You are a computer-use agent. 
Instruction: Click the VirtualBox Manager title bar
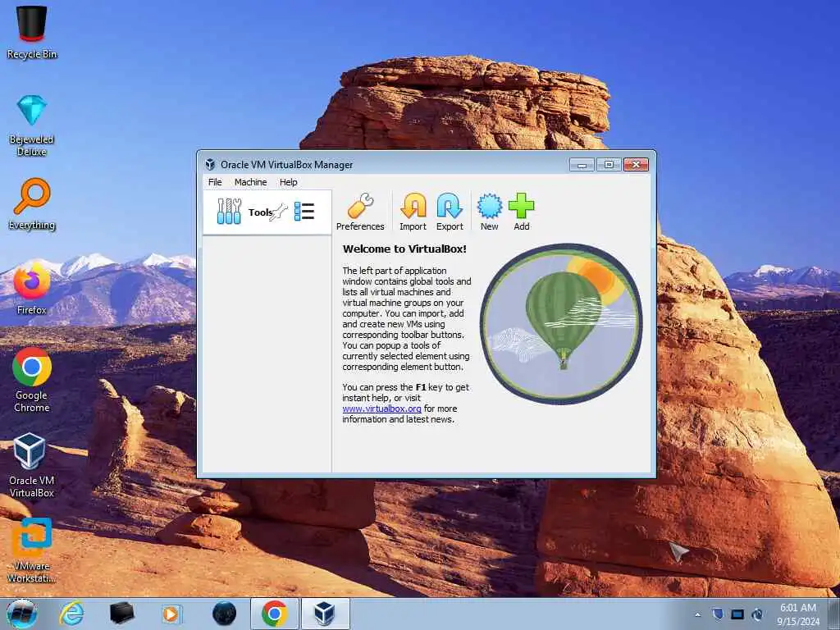pyautogui.click(x=386, y=164)
